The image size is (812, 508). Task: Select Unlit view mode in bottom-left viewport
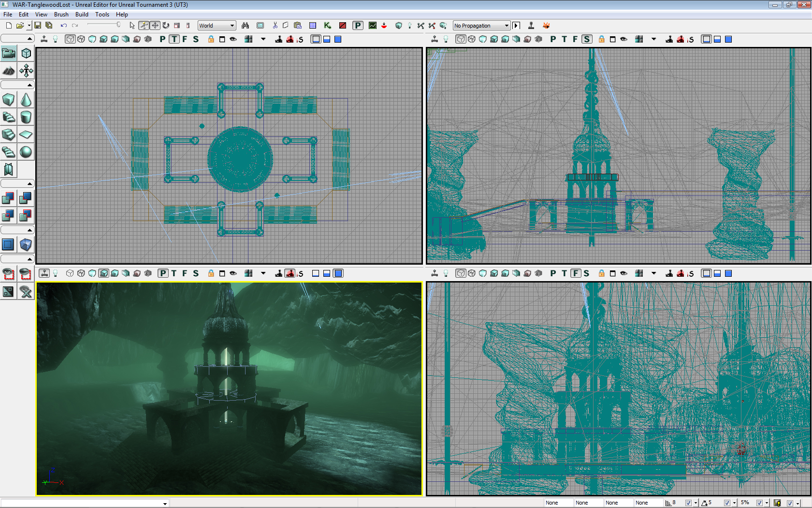[x=92, y=273]
